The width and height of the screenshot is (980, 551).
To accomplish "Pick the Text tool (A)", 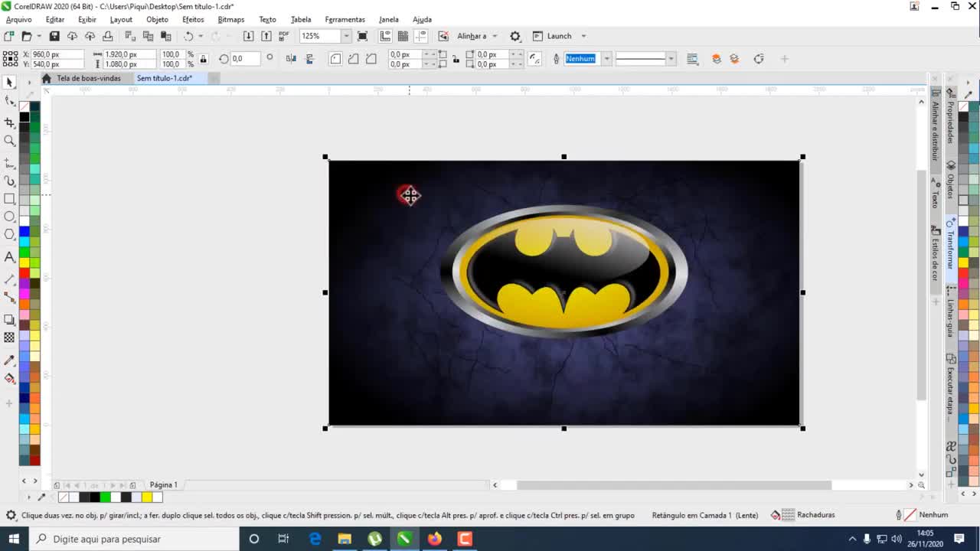I will tap(9, 257).
